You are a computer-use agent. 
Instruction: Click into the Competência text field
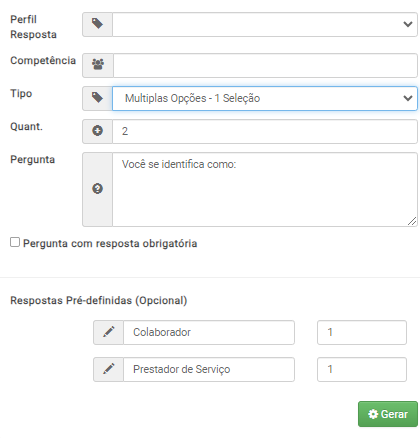265,65
